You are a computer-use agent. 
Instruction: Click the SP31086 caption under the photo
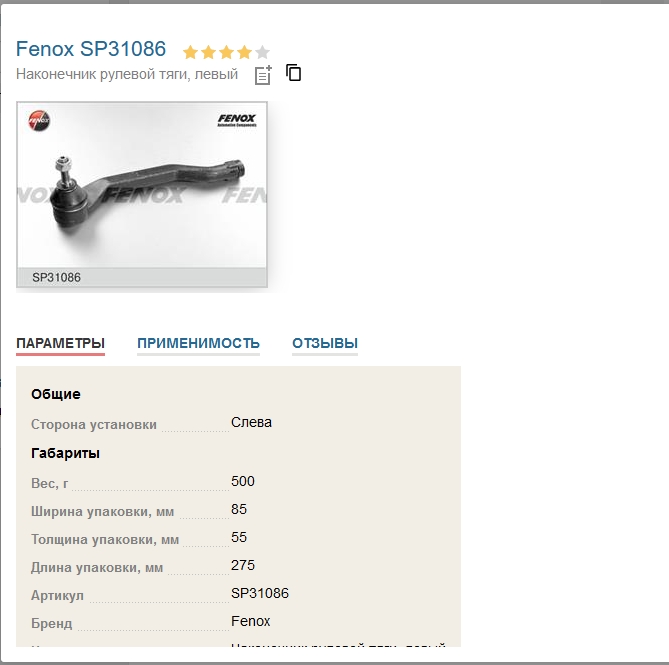(x=56, y=277)
